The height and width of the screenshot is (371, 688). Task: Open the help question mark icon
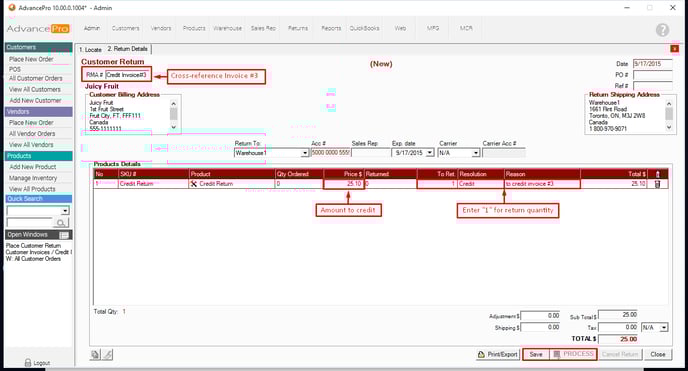tap(662, 30)
